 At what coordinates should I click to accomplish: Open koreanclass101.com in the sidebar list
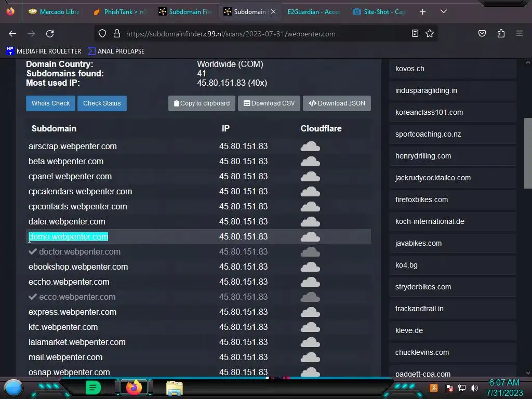pyautogui.click(x=453, y=112)
